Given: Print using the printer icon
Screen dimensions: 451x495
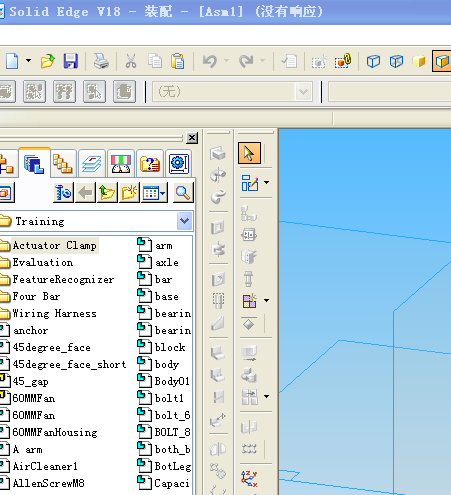Looking at the screenshot, I should tap(101, 61).
